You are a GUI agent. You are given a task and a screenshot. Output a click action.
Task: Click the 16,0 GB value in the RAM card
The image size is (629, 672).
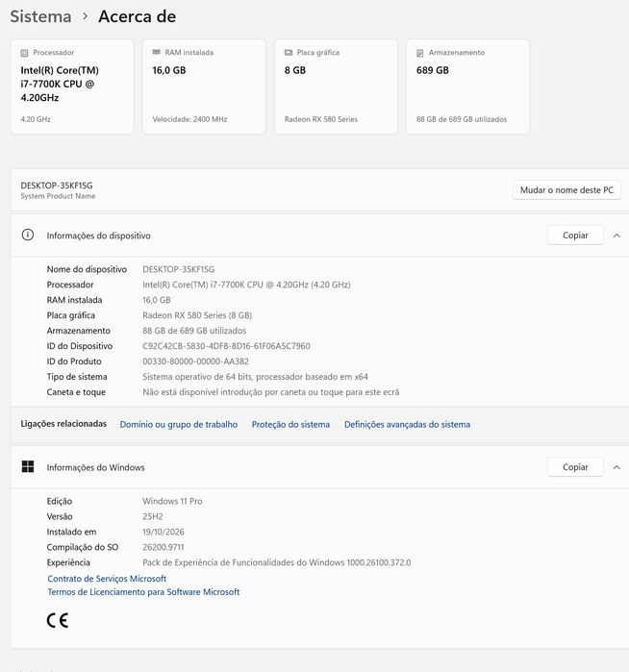pyautogui.click(x=169, y=70)
